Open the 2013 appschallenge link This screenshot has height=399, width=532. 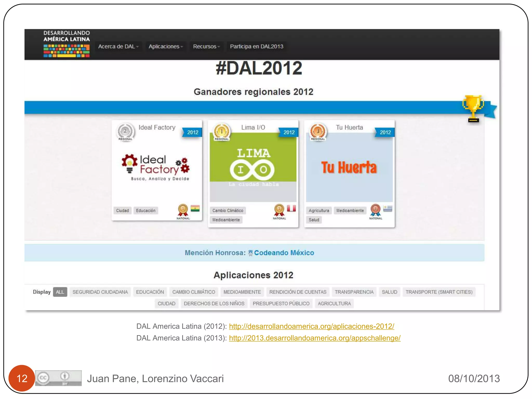315,338
